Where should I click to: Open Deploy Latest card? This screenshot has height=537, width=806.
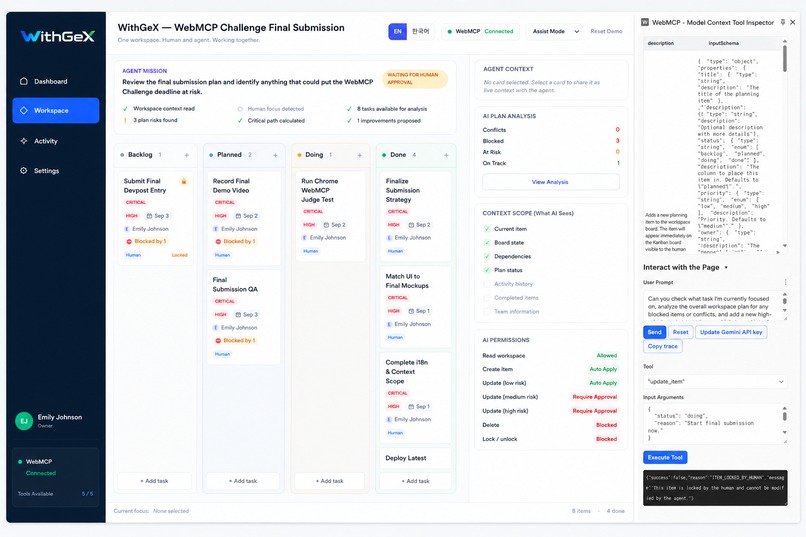[x=415, y=458]
